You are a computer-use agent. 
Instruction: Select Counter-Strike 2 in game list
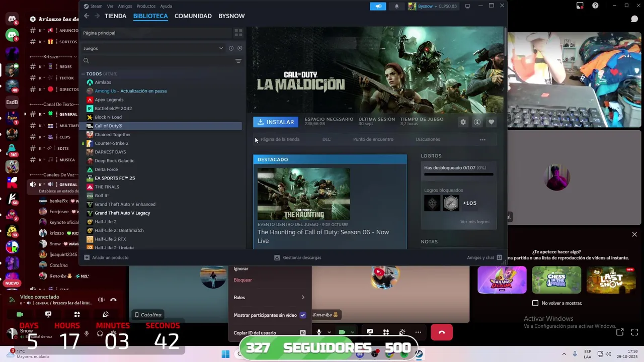pos(111,143)
